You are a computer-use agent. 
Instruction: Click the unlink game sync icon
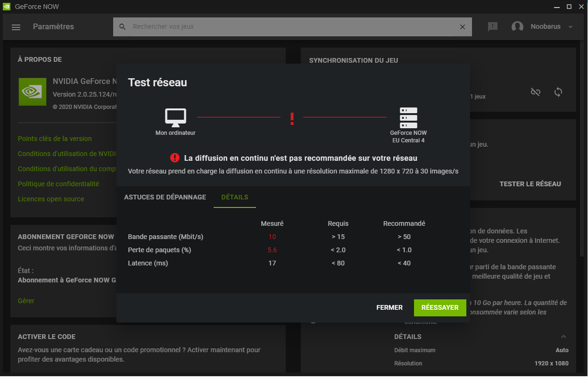(x=535, y=92)
